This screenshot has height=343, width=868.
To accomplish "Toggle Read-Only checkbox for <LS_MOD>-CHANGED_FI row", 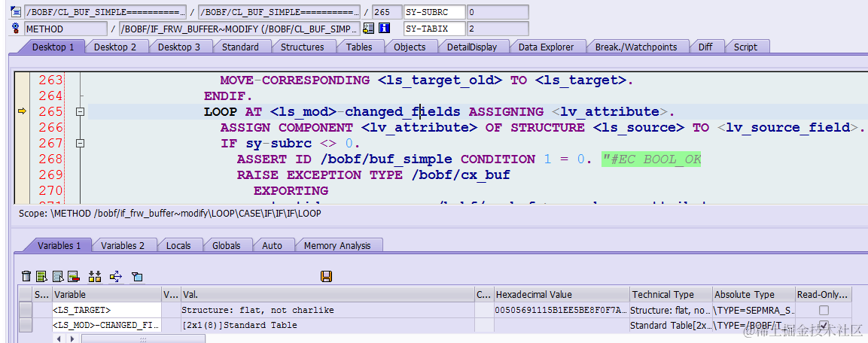I will (x=824, y=325).
